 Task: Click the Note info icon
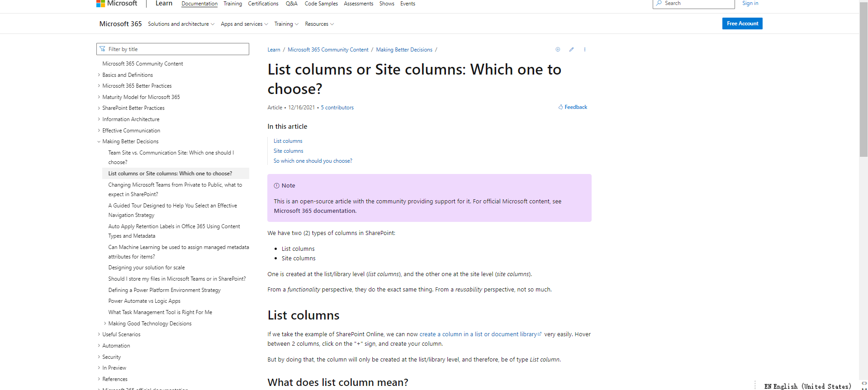276,186
